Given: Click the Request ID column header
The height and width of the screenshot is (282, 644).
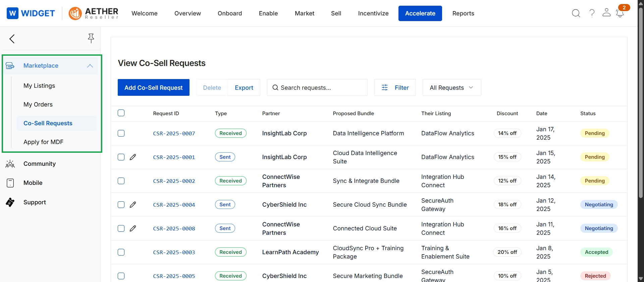Looking at the screenshot, I should coord(166,114).
